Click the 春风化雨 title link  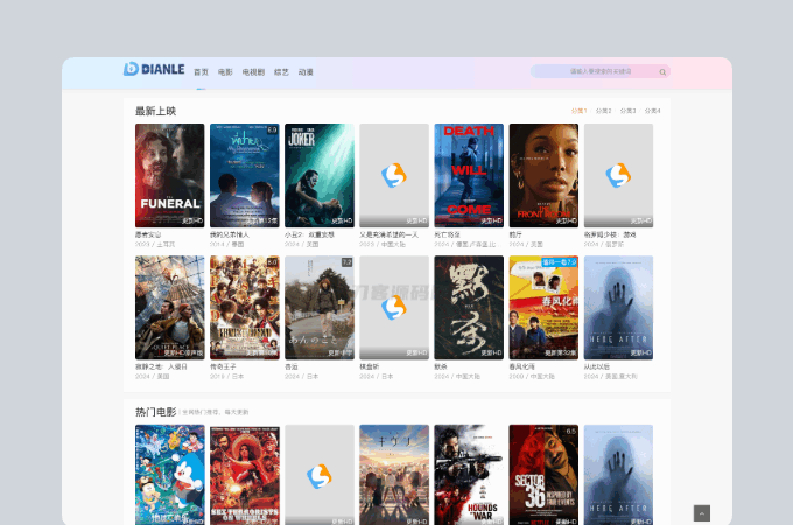point(523,368)
